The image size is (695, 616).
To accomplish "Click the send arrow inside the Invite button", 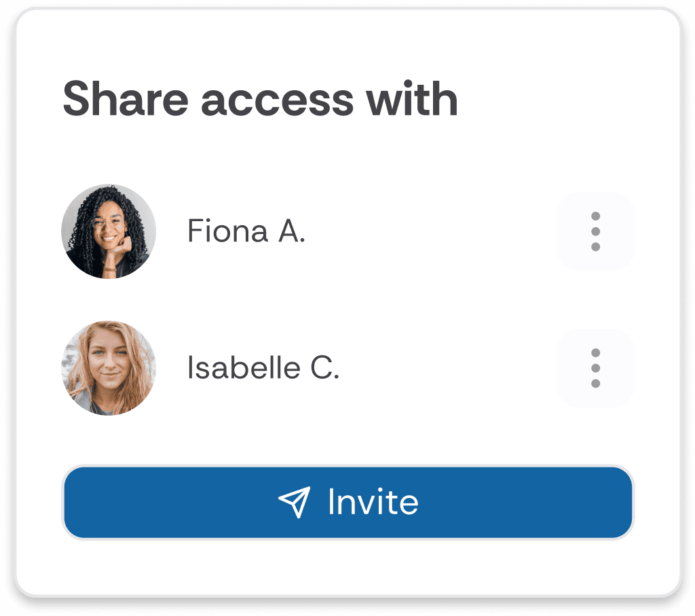I will tap(295, 502).
